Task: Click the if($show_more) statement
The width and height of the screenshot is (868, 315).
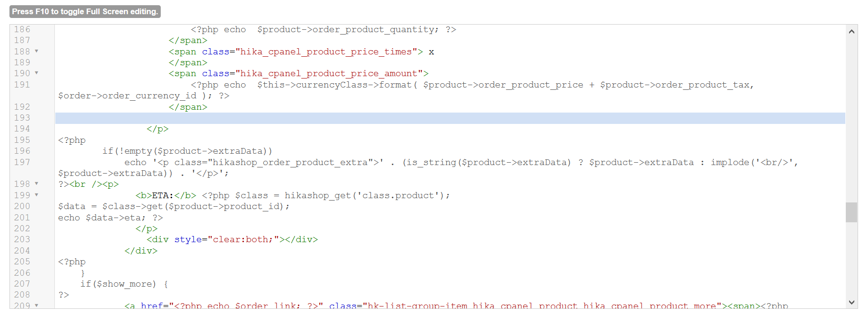Action: click(x=118, y=284)
